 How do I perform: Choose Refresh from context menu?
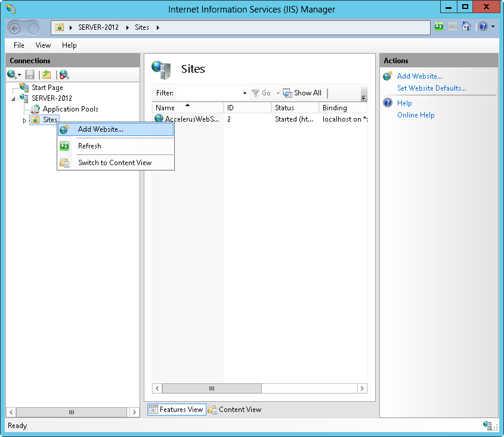pyautogui.click(x=116, y=146)
